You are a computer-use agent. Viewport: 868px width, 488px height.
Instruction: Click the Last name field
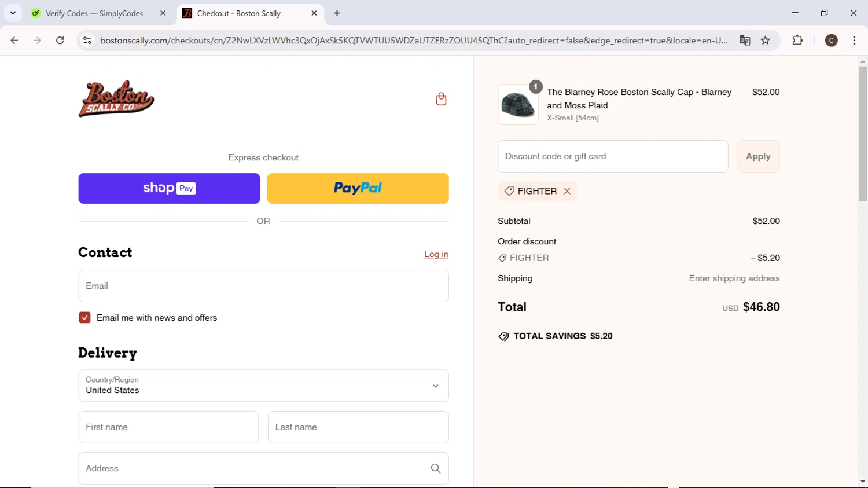click(358, 427)
